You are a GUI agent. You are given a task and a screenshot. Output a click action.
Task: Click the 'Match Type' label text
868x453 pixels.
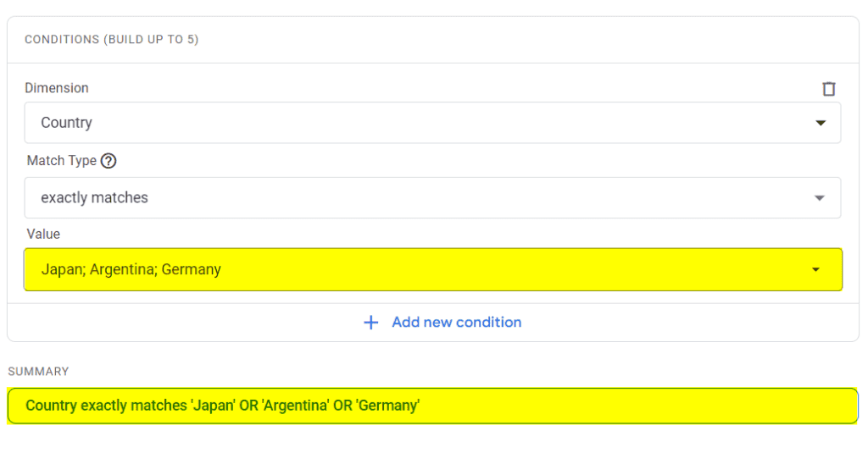tap(61, 161)
